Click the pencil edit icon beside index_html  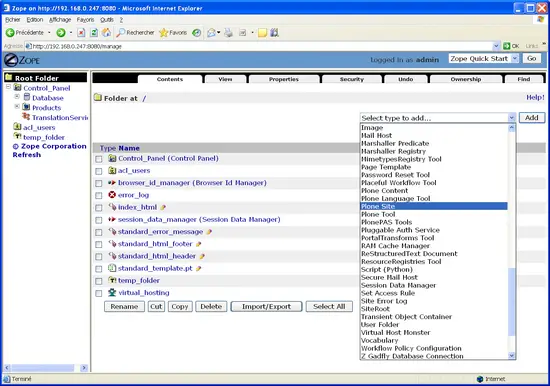coord(163,207)
